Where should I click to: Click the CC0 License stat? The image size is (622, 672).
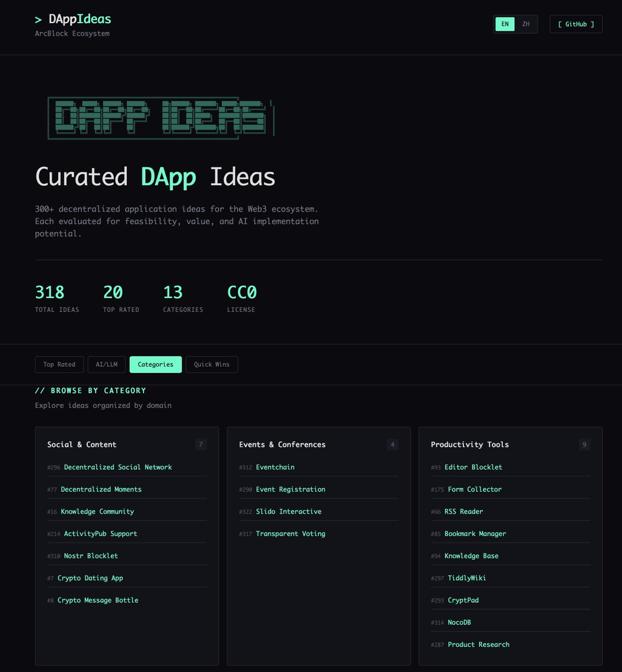click(x=242, y=298)
